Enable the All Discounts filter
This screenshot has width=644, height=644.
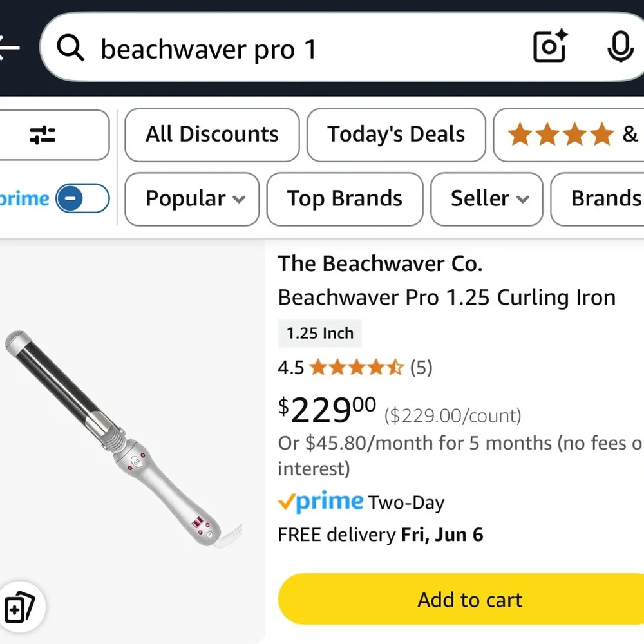coord(212,135)
